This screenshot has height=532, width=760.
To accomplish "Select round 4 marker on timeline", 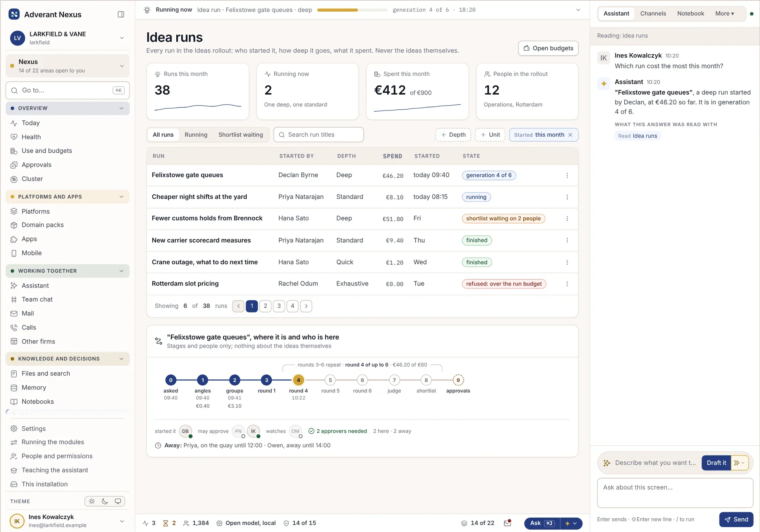I will (298, 380).
